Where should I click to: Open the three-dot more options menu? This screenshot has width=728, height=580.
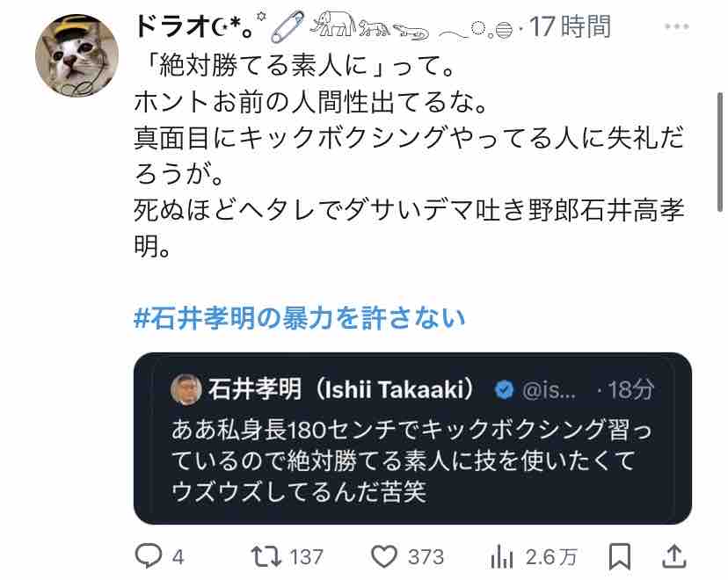(676, 27)
